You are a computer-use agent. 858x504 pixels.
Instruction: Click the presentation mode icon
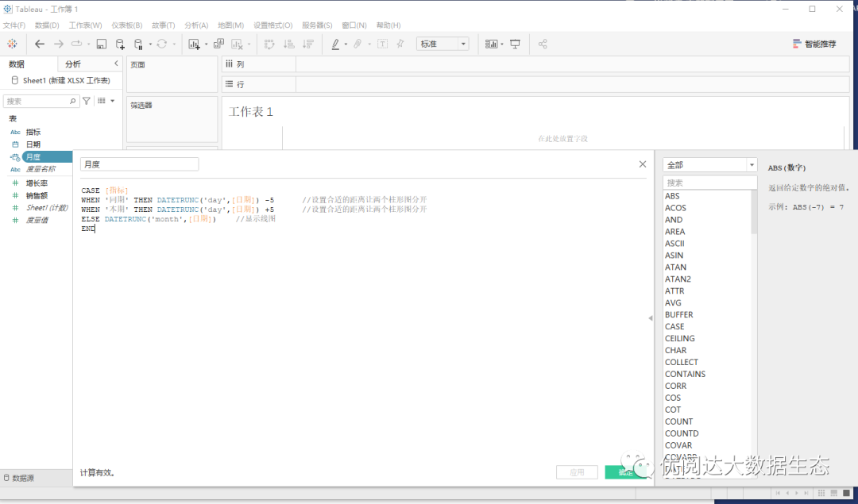[515, 44]
